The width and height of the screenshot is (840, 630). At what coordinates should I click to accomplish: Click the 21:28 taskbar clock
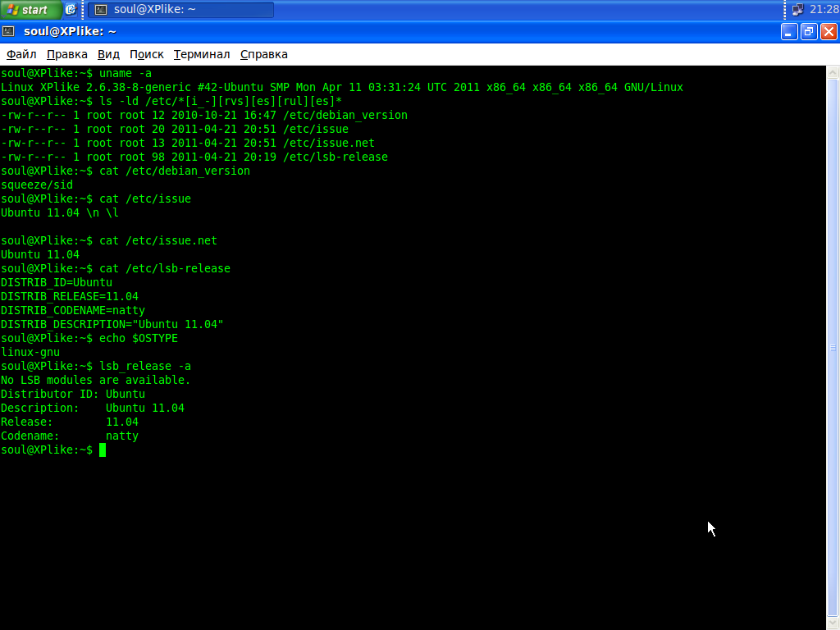coord(824,10)
